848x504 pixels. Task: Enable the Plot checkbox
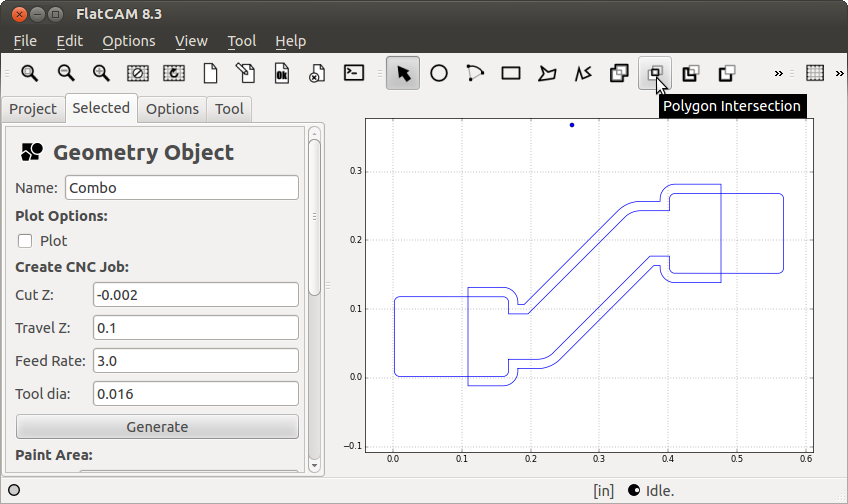click(x=25, y=241)
